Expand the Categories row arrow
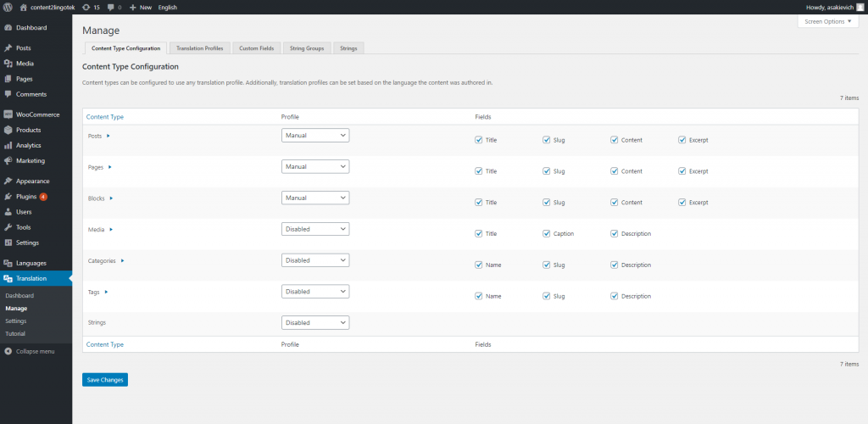This screenshot has height=424, width=868. (122, 261)
